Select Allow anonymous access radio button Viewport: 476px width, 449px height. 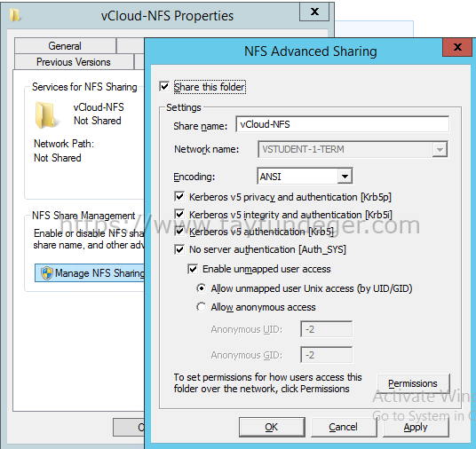(x=201, y=307)
